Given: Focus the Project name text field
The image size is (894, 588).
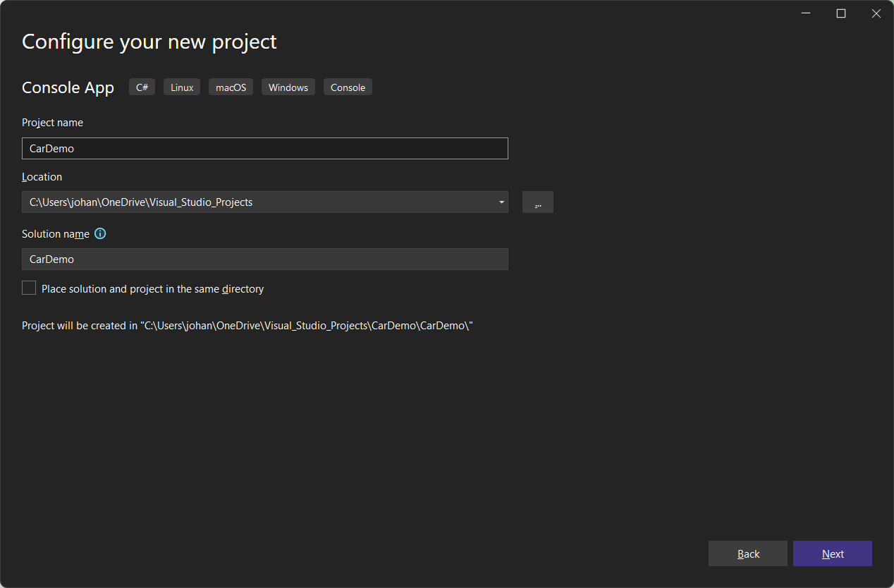Looking at the screenshot, I should pos(264,149).
